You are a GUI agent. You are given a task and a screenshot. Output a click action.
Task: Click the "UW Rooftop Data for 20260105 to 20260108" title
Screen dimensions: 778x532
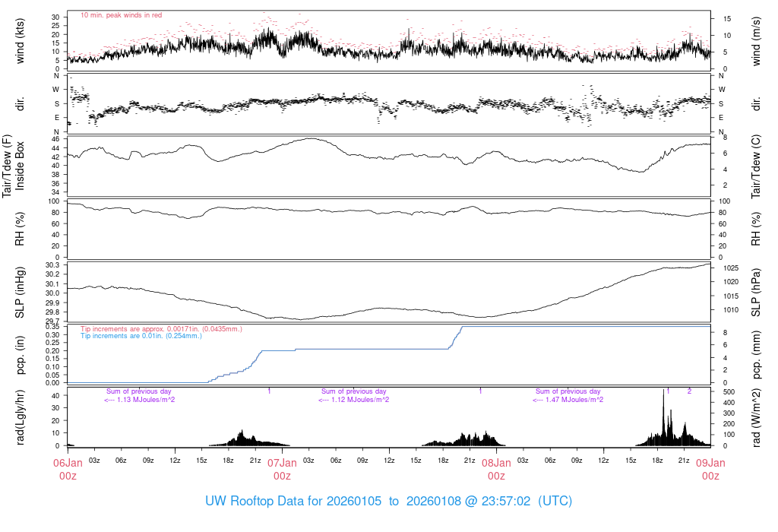pos(389,501)
